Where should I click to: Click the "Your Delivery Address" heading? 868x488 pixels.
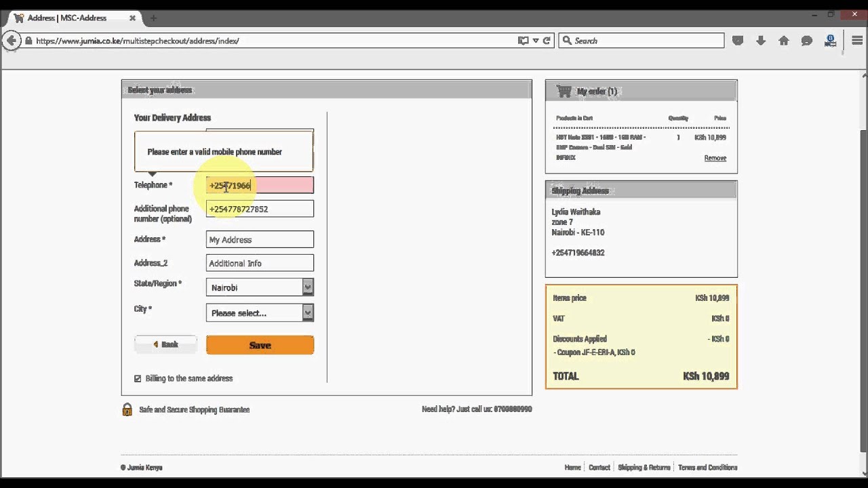click(172, 117)
